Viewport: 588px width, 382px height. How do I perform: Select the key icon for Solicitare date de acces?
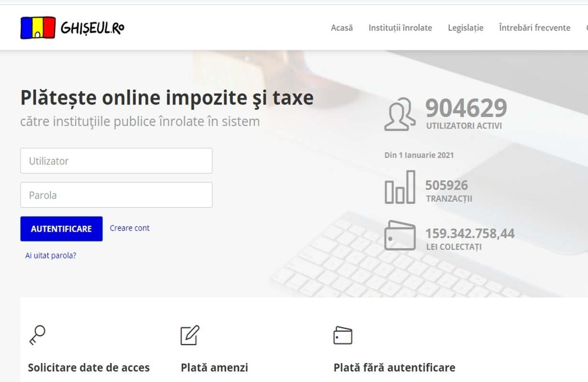[x=38, y=336]
